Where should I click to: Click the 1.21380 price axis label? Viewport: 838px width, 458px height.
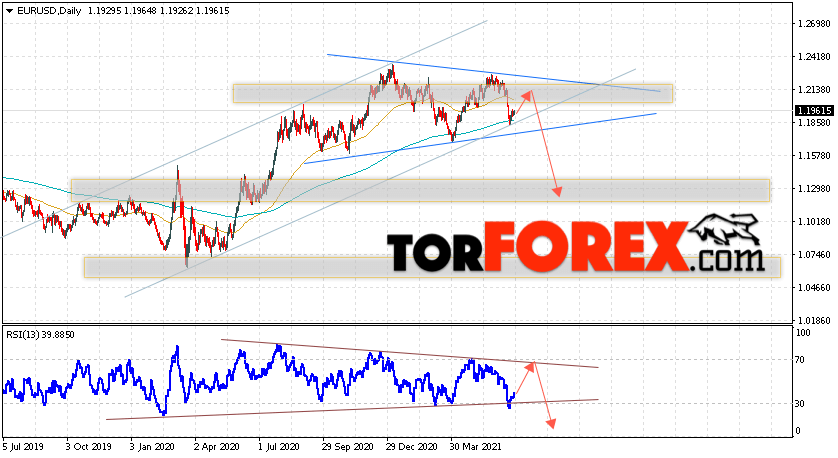coord(814,90)
